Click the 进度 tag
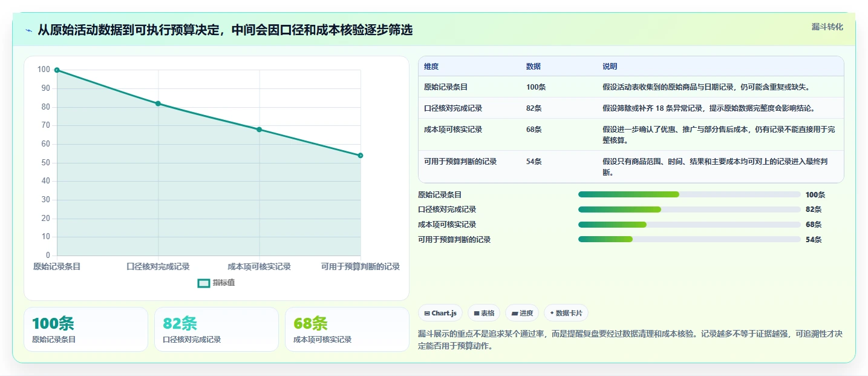The height and width of the screenshot is (376, 868). click(522, 313)
